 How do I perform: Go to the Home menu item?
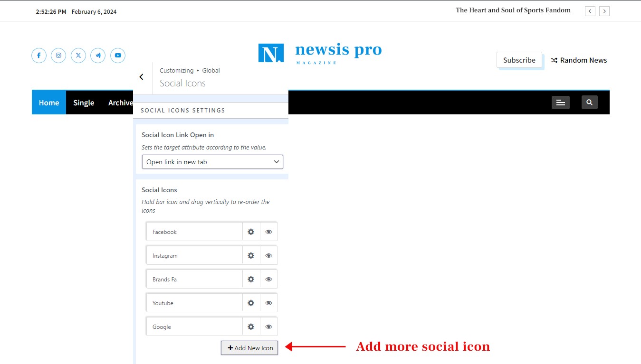pos(49,103)
